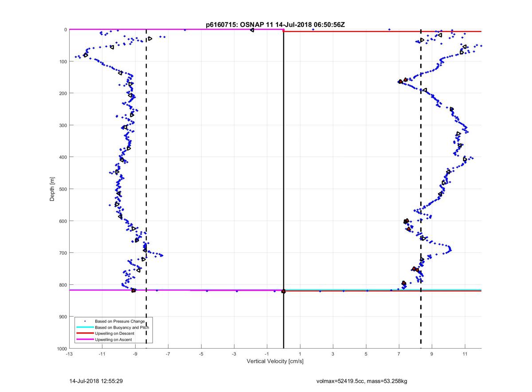Click velocity axis tick label '-11'
This screenshot has height=392, width=532.
(102, 354)
